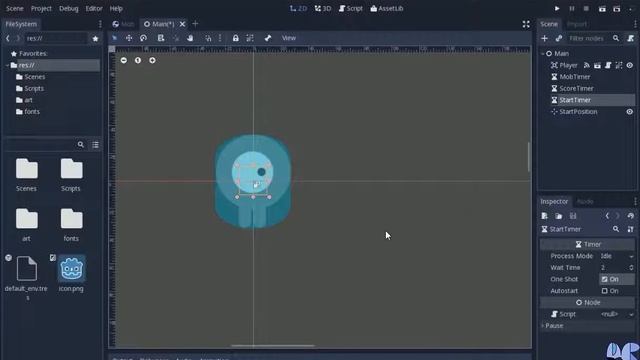640x360 pixels.
Task: Search Inspector properties magnifier icon
Action: coord(616,229)
